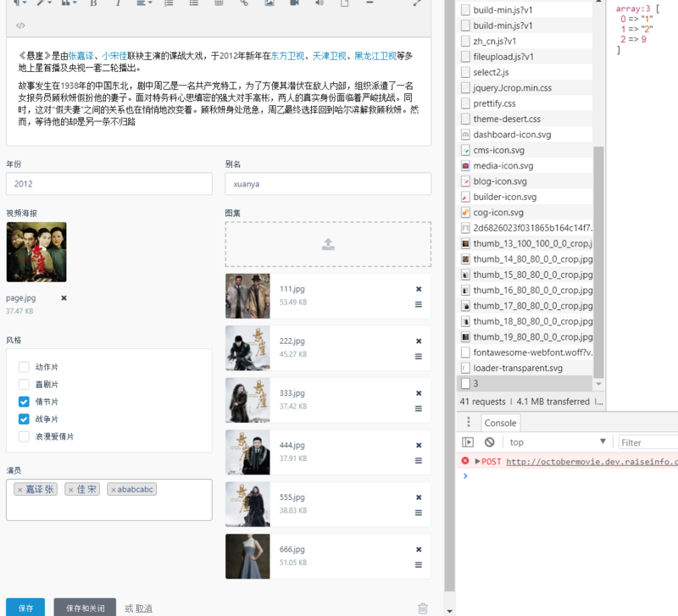Viewport: 678px width, 616px height.
Task: Remove the ababcabc actor tag
Action: (x=114, y=490)
